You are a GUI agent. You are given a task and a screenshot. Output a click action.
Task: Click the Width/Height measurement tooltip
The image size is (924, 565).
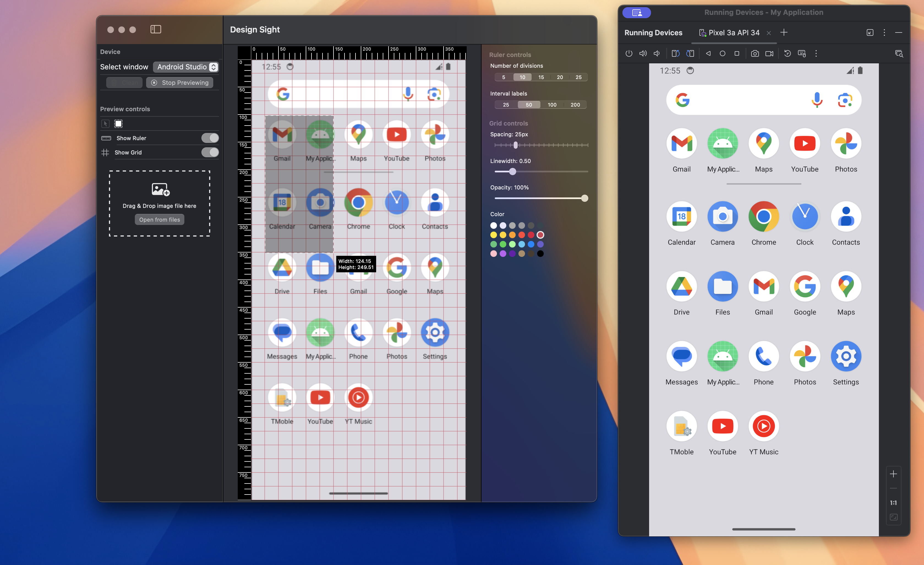pos(356,264)
